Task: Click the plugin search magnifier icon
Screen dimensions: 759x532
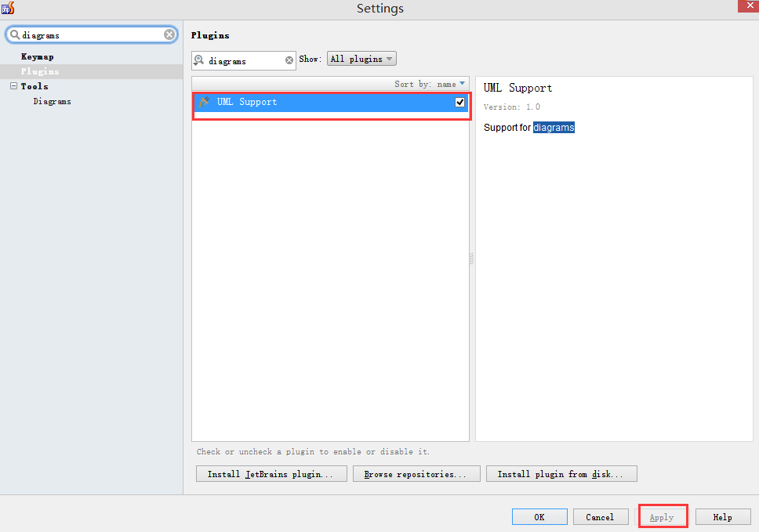Action: (199, 60)
